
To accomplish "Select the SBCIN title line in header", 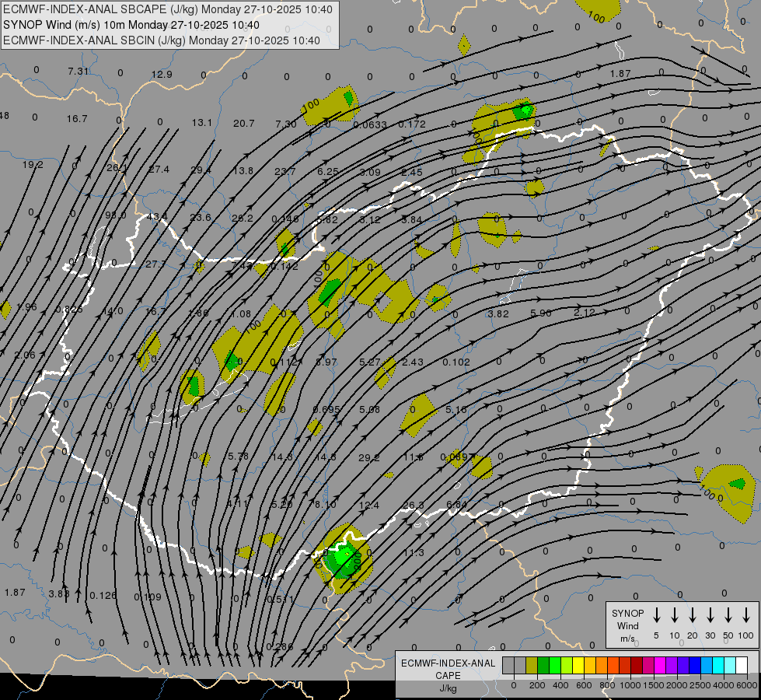I will (x=162, y=40).
